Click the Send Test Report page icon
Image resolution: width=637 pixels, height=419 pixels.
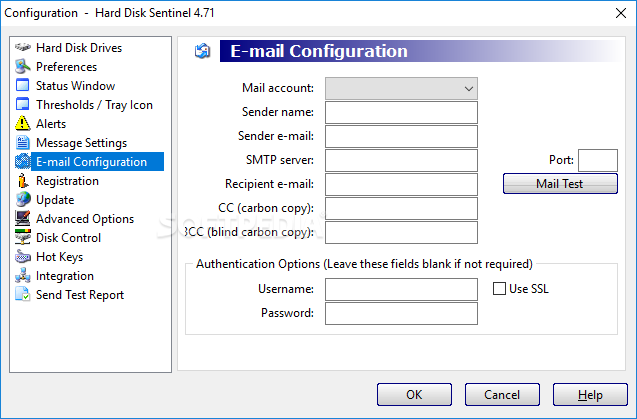point(23,295)
